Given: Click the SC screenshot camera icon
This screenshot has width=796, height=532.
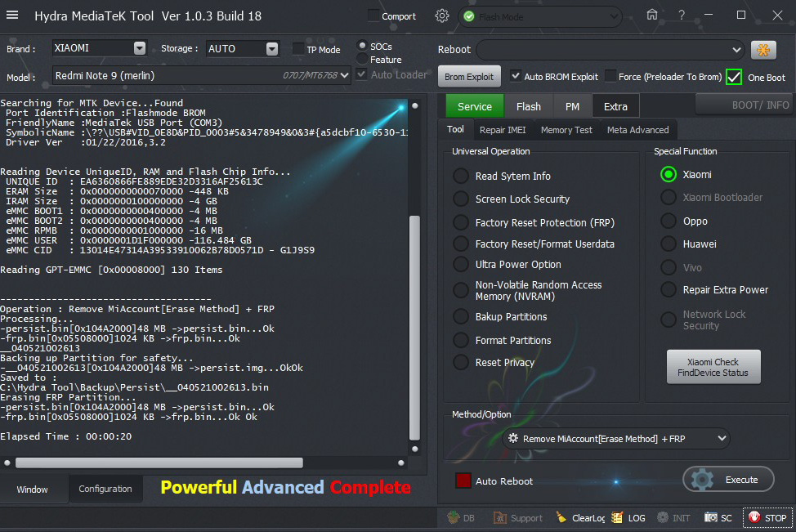Looking at the screenshot, I should tap(711, 518).
